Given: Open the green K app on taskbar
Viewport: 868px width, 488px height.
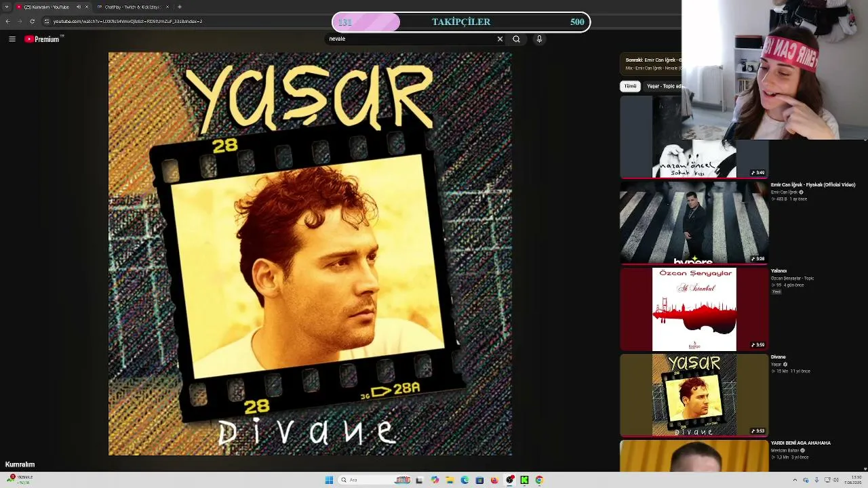Looking at the screenshot, I should point(524,480).
